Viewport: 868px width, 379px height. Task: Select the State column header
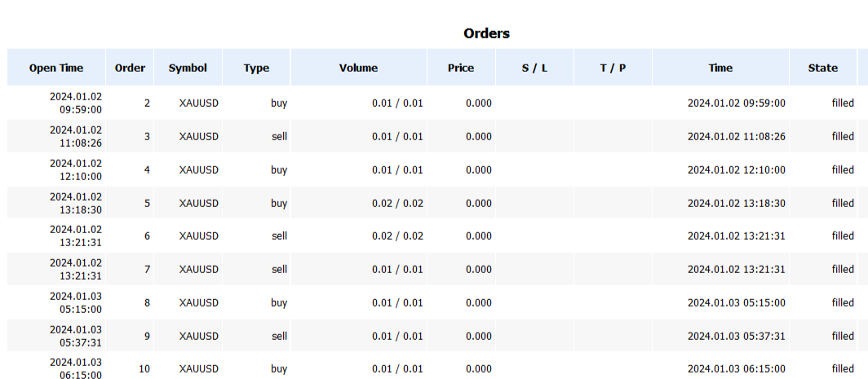point(823,68)
